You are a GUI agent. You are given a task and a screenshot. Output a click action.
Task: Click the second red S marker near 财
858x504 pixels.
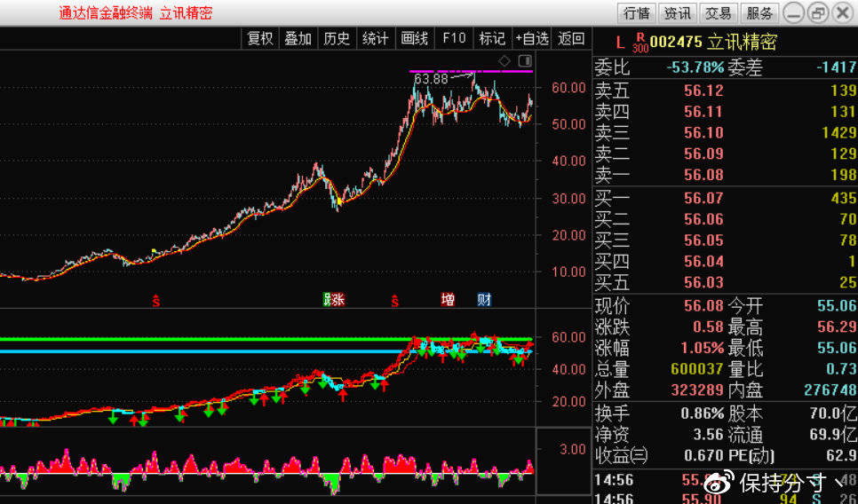tap(395, 300)
